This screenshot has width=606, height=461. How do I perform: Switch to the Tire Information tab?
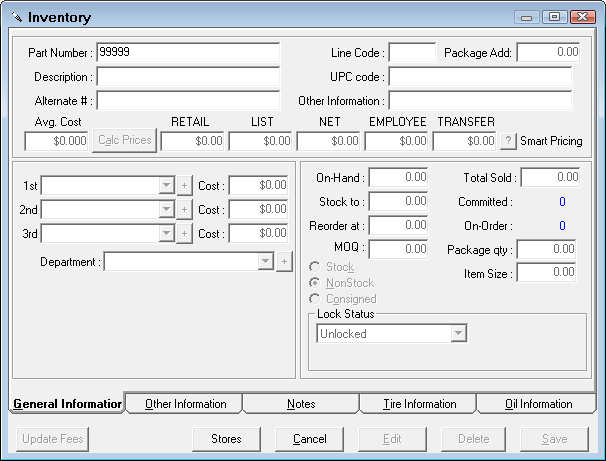tap(419, 404)
